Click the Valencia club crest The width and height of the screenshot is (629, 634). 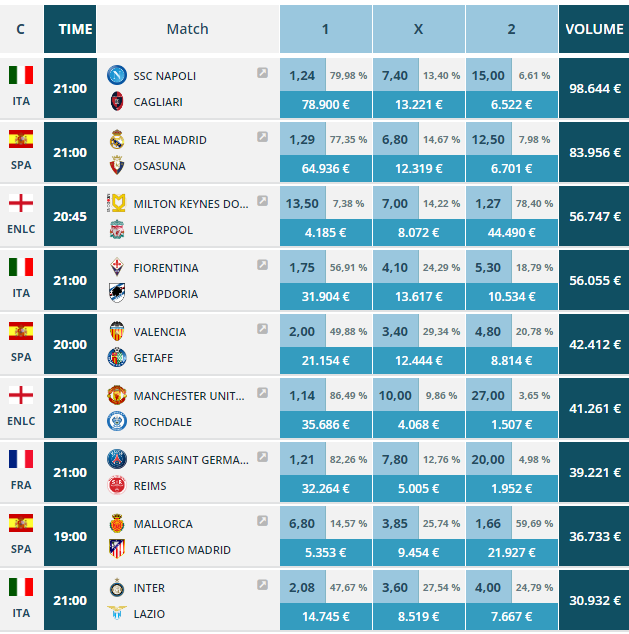click(x=116, y=332)
